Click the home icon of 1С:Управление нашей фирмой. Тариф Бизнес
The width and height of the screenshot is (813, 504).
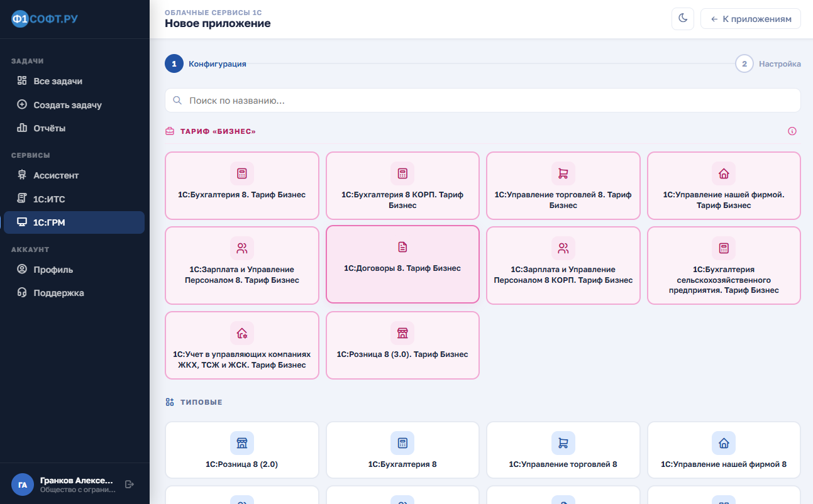click(x=724, y=173)
